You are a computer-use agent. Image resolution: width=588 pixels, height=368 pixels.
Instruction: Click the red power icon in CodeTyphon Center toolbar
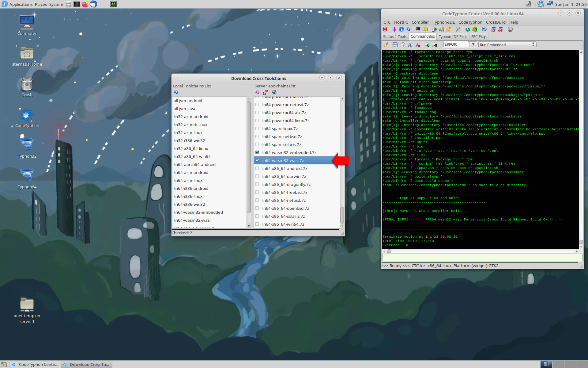385,29
